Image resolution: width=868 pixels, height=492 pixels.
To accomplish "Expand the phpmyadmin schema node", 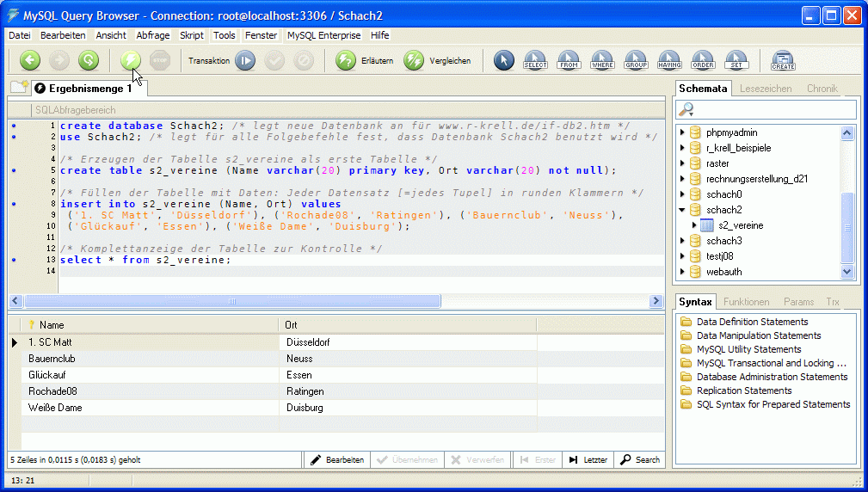I will (683, 132).
